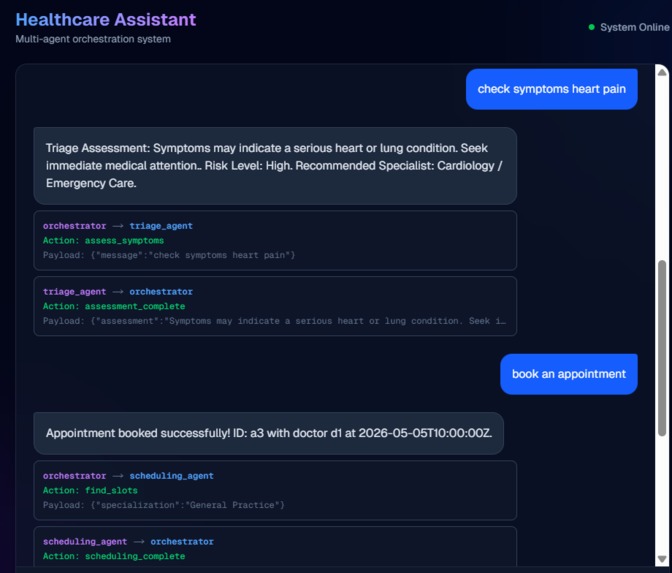Select the 'check symptoms heart pain' message bubble

[552, 89]
